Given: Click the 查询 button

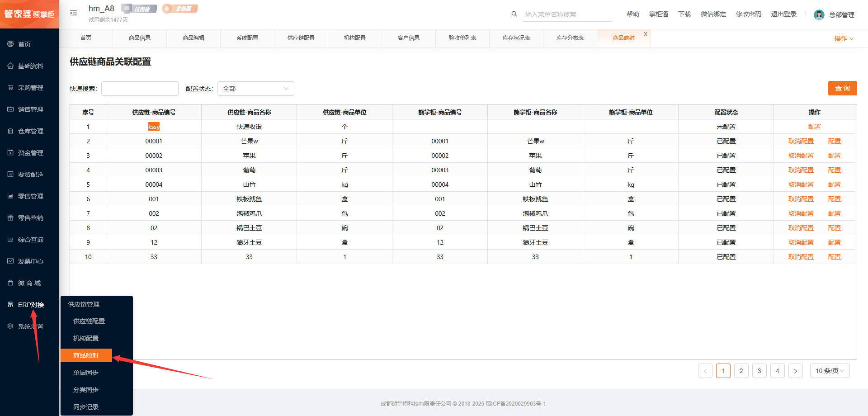Looking at the screenshot, I should coord(843,88).
